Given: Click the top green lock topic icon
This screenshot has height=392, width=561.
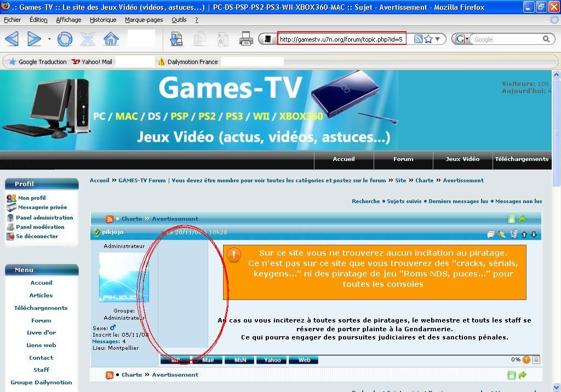Looking at the screenshot, I should coord(512,219).
